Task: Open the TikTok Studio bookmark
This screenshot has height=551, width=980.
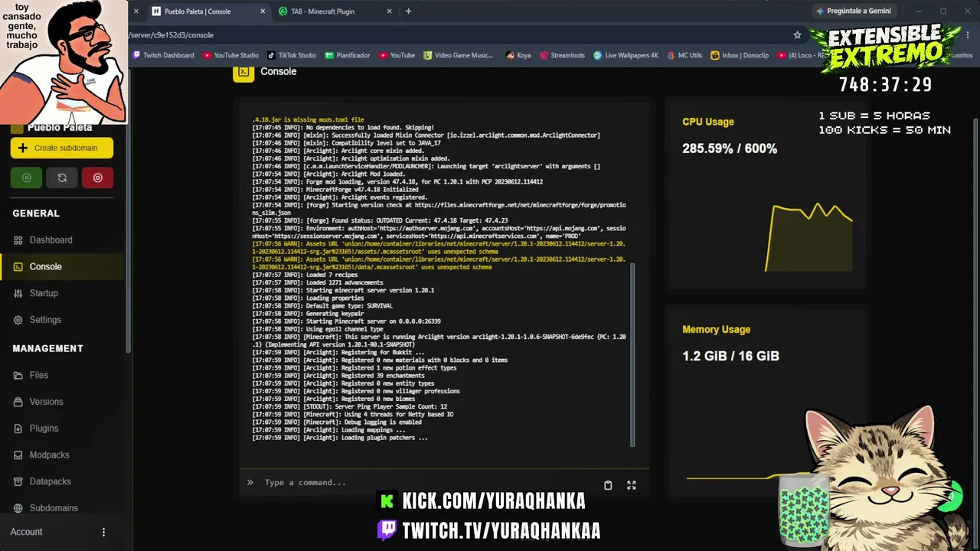Action: [292, 55]
